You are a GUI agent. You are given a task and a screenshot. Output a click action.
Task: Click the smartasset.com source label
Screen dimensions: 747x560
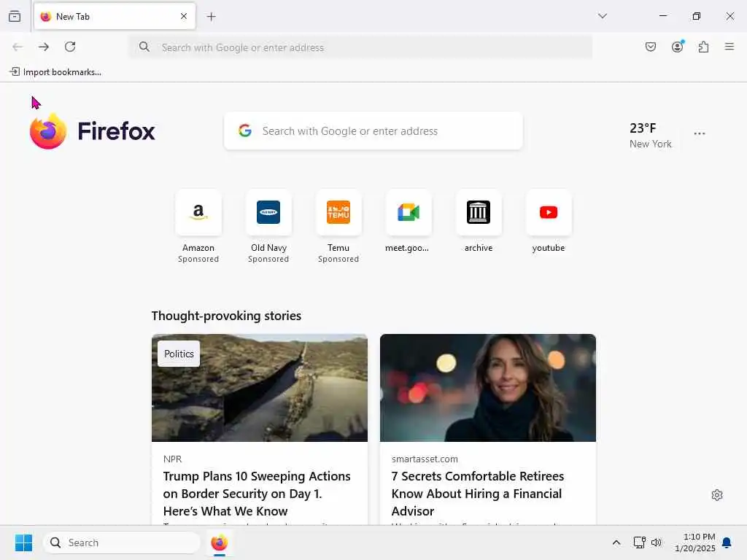coord(425,459)
